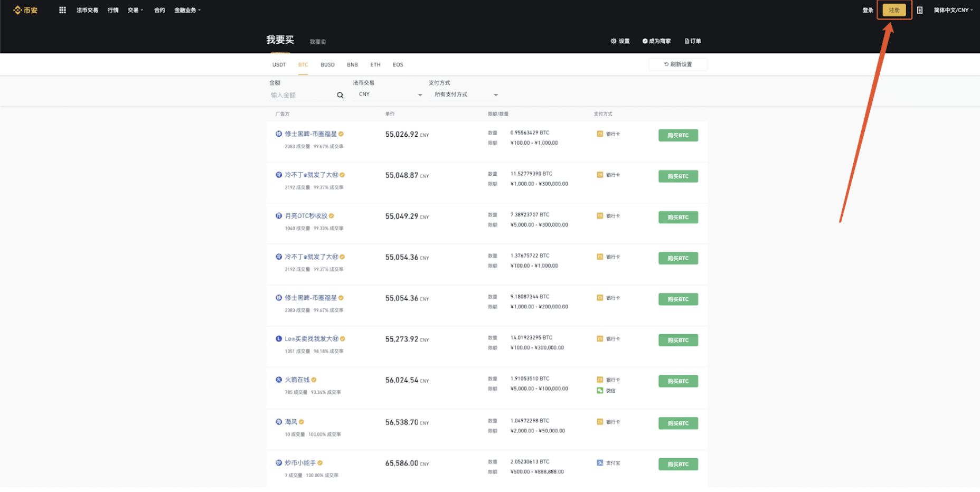Click the 成为商家 checkmark link

(x=656, y=41)
